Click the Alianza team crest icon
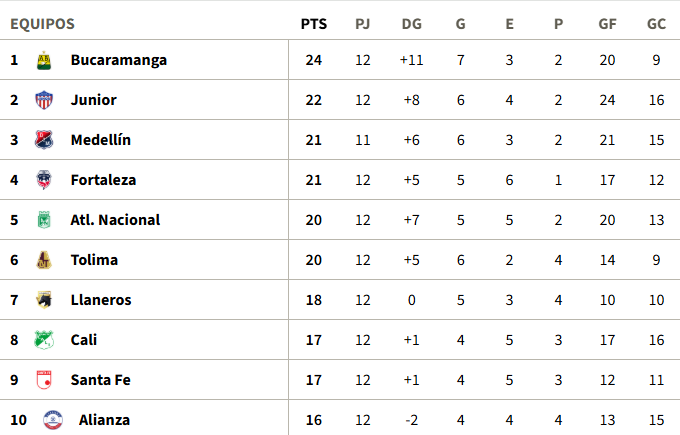This screenshot has width=680, height=435. tap(52, 420)
